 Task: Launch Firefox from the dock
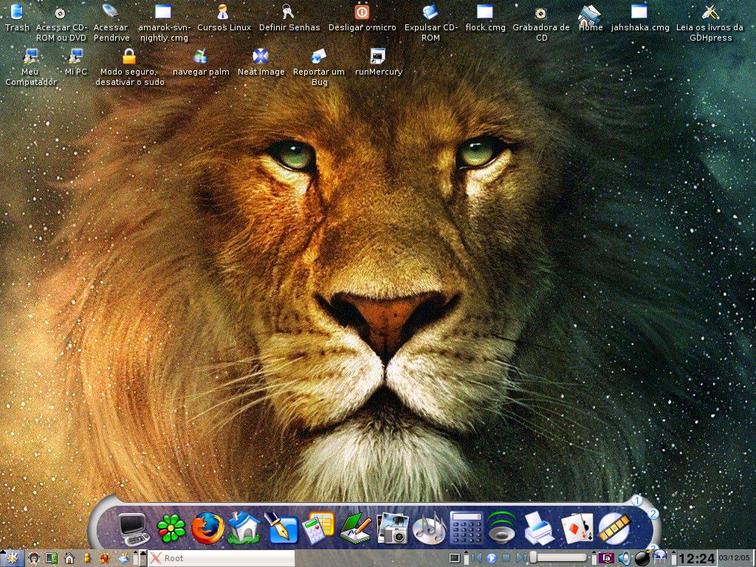[x=208, y=529]
